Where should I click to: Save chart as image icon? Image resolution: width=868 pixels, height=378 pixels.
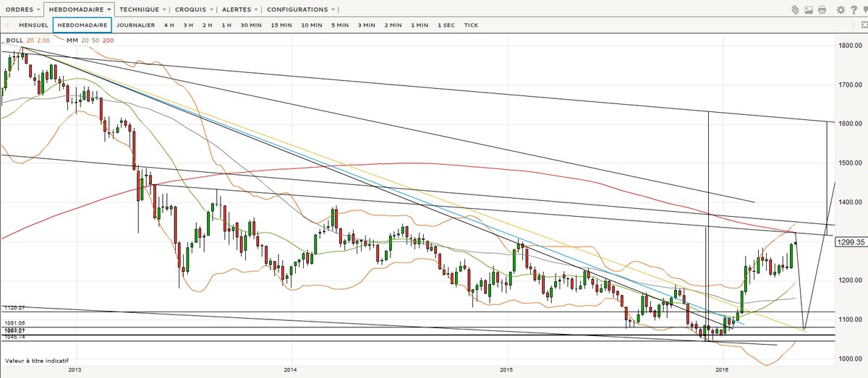click(809, 10)
